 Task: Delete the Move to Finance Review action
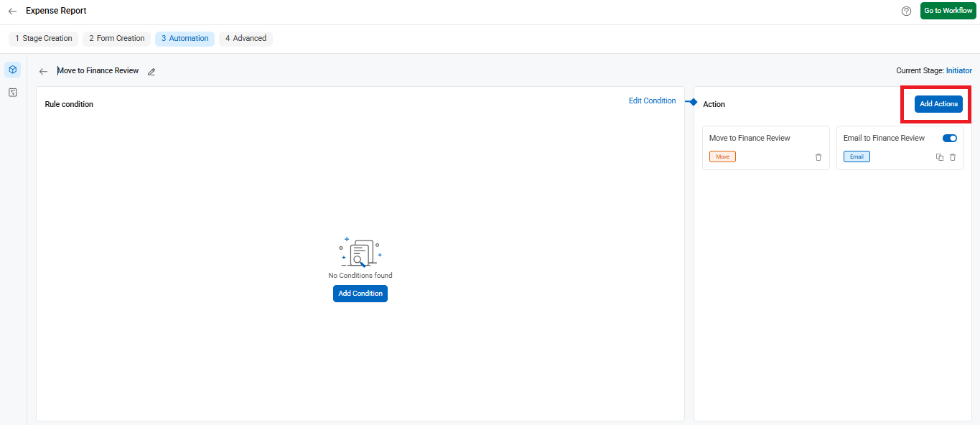click(818, 157)
